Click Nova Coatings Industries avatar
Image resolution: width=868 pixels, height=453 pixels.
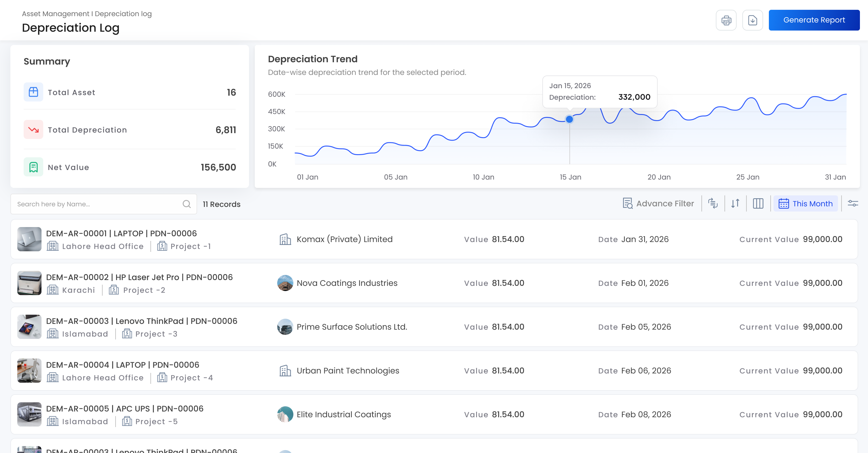click(x=285, y=283)
